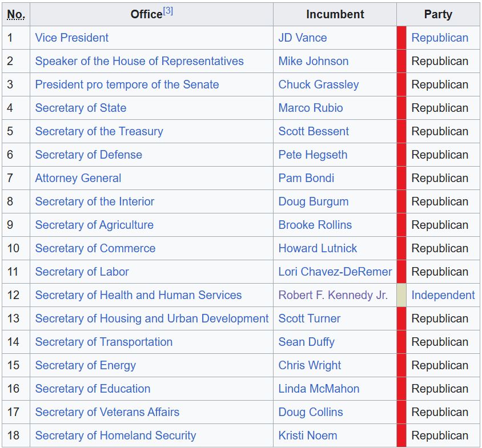Click Pete Hegseth link
The height and width of the screenshot is (448, 482).
point(313,155)
